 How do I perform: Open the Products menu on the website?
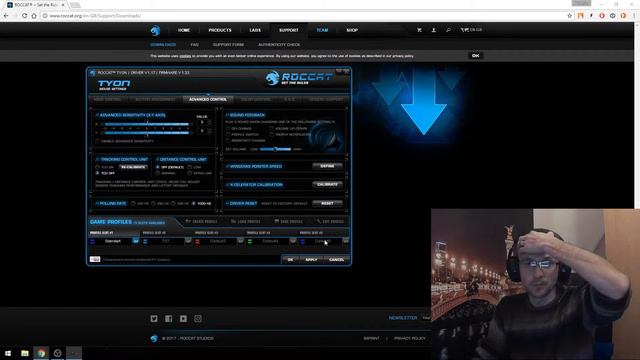pos(220,30)
